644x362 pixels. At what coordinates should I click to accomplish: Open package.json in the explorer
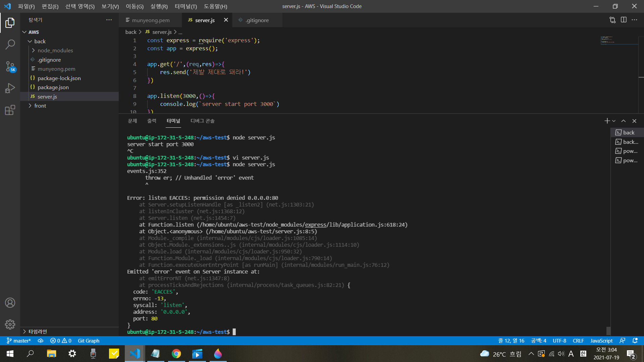coord(53,87)
